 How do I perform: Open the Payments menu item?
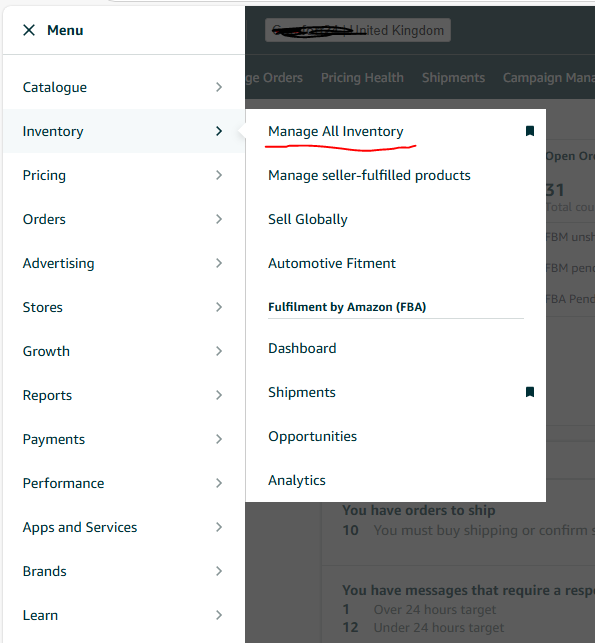(124, 439)
